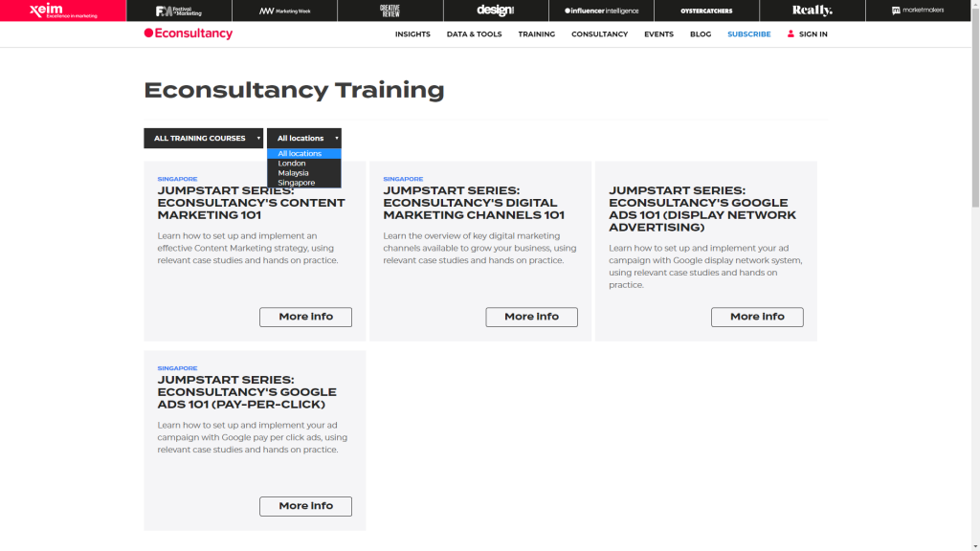The width and height of the screenshot is (980, 551).
Task: Click the page vertical scrollbar thumb
Action: coord(975,110)
